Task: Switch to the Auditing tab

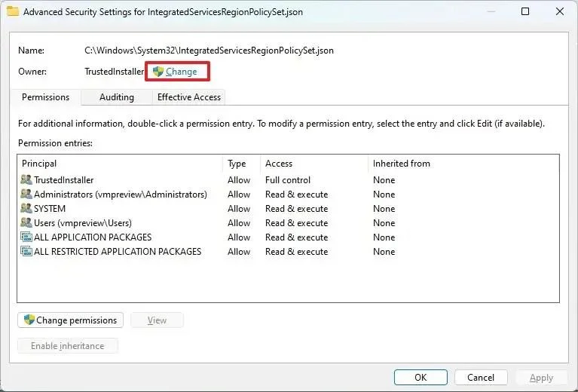Action: tap(117, 97)
